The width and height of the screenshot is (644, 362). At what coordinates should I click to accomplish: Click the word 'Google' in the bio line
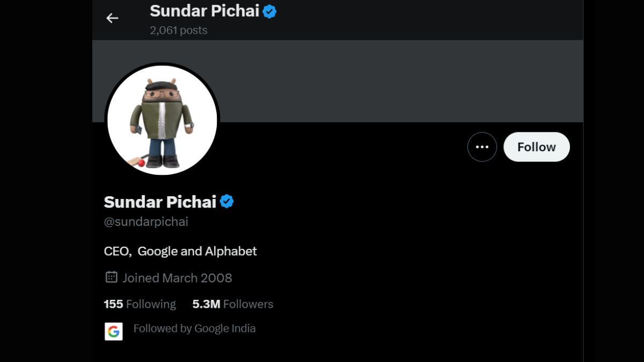(159, 251)
